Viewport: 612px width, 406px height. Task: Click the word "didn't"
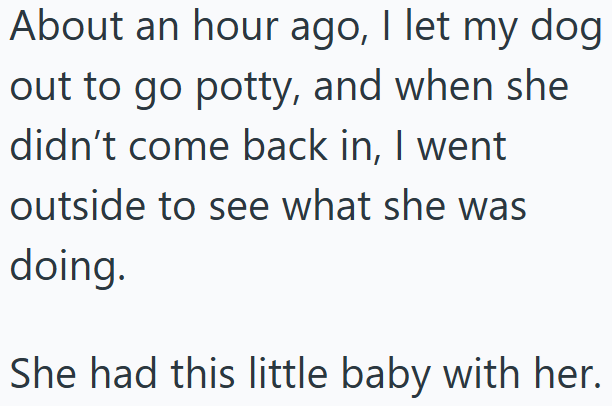coord(59,147)
